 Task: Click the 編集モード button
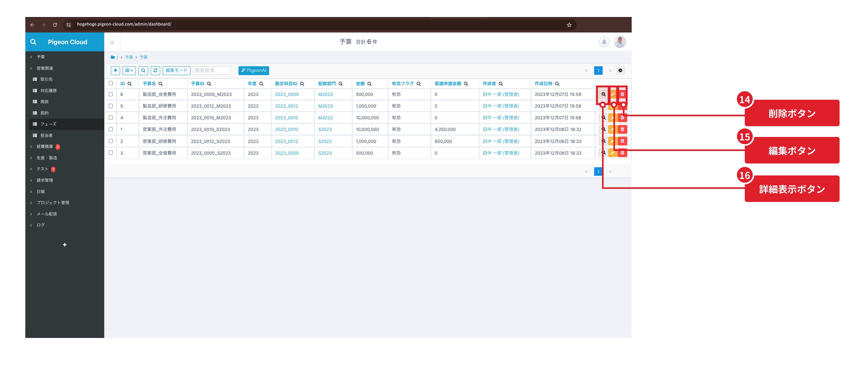pyautogui.click(x=176, y=70)
